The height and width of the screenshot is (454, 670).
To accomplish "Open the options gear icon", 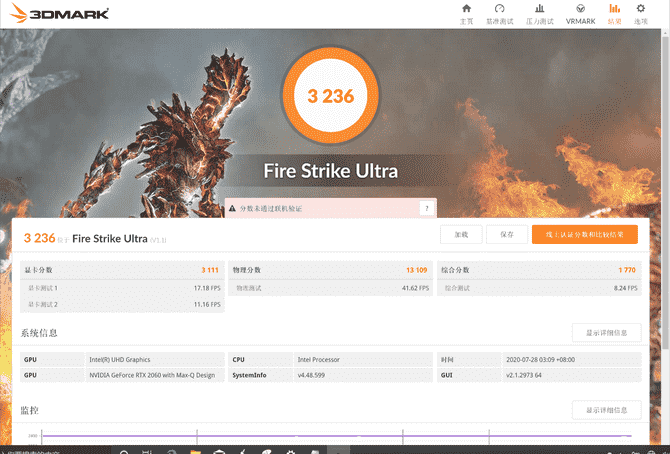I will (x=641, y=9).
